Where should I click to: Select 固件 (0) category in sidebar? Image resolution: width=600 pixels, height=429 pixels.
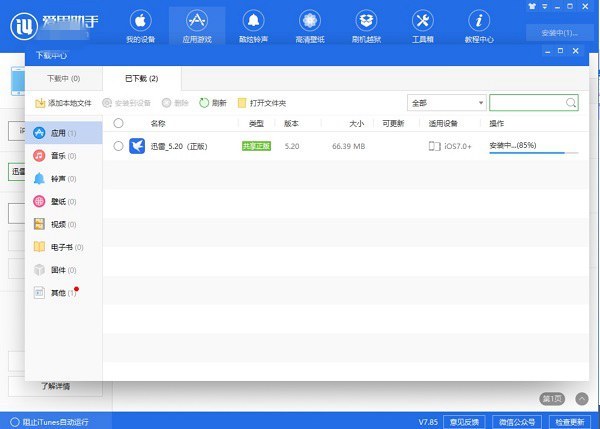pos(64,270)
